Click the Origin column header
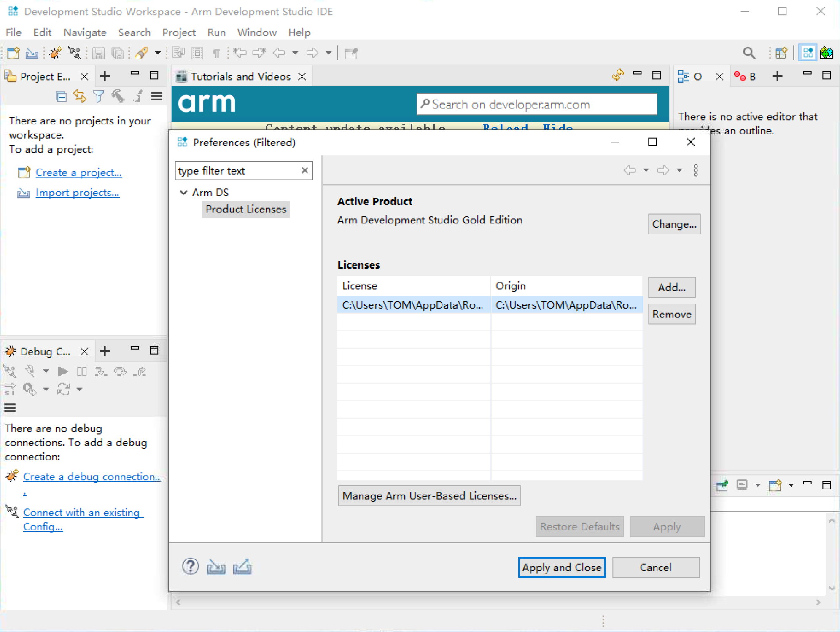This screenshot has width=840, height=632. click(x=566, y=286)
